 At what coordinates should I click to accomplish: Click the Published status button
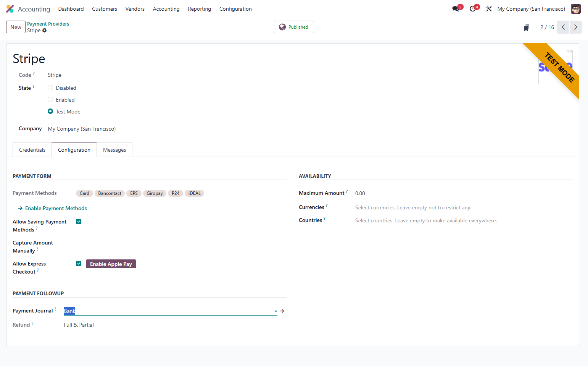point(294,27)
